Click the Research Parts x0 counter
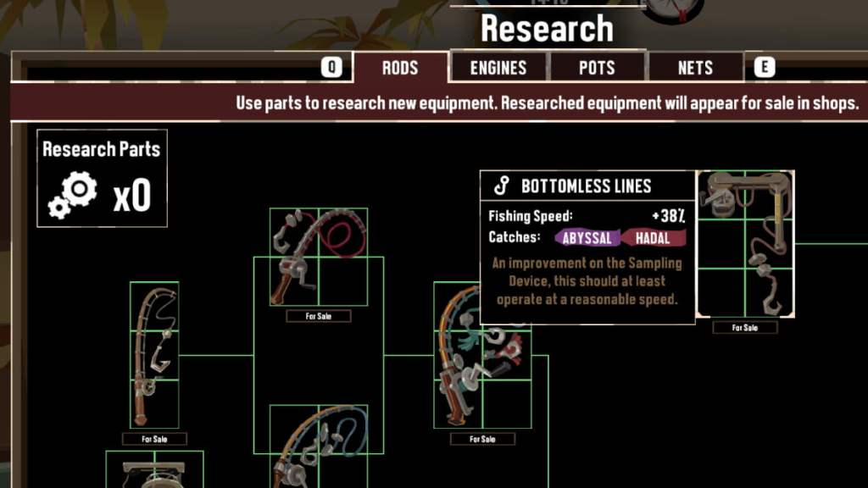868x488 pixels. [131, 196]
